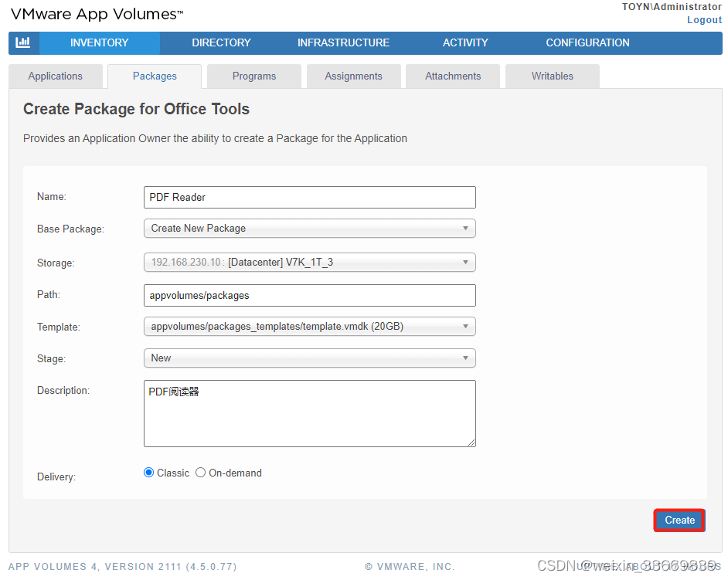728x580 pixels.
Task: Switch to the Applications tab
Action: coord(55,76)
